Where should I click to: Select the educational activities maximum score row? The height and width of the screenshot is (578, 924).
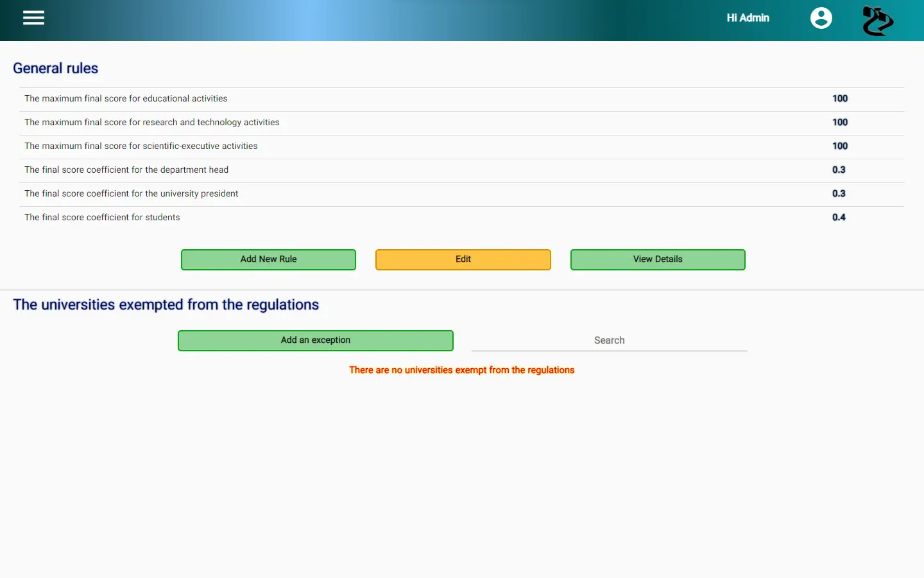pyautogui.click(x=462, y=100)
